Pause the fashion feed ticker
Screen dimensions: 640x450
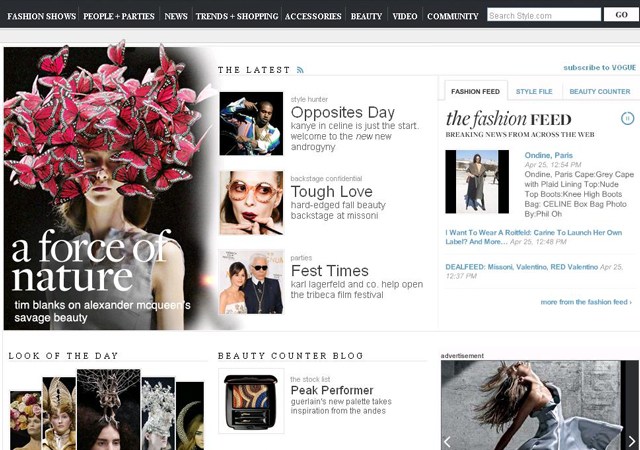pyautogui.click(x=627, y=119)
